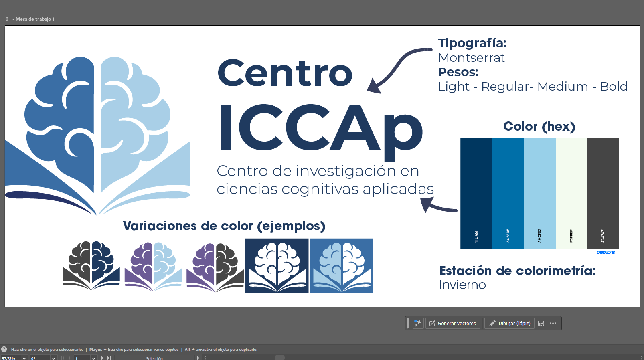Click the add image icon in contextual bar
The width and height of the screenshot is (644, 360).
(541, 323)
